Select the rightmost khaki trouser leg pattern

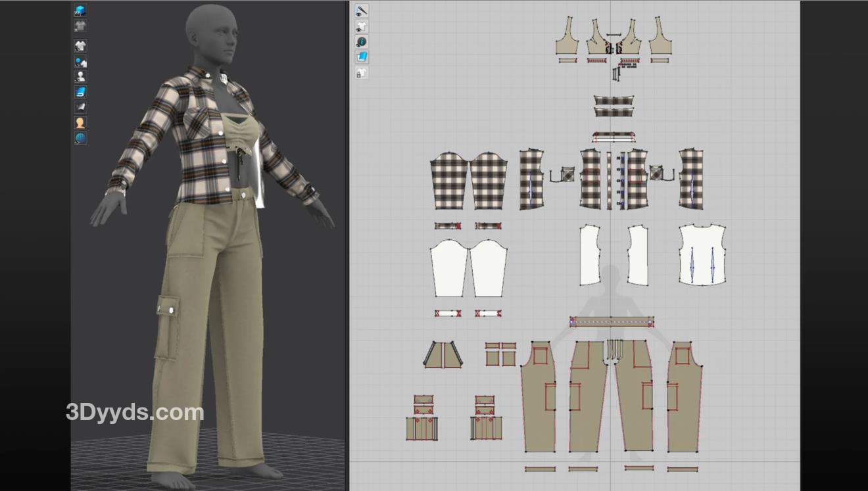point(684,398)
